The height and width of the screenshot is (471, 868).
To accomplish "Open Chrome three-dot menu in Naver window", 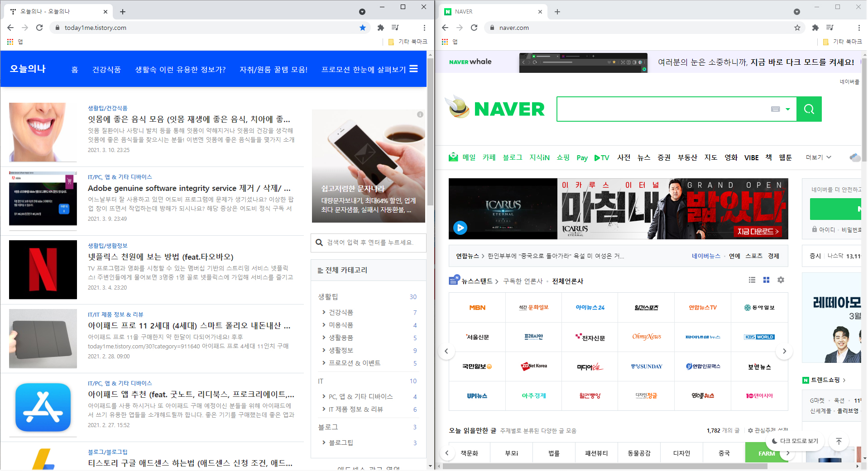I will tap(859, 28).
